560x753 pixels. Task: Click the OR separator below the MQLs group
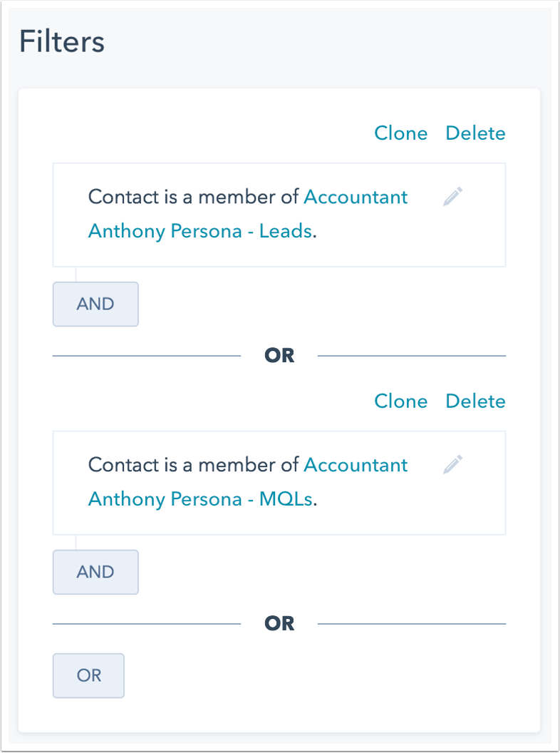pos(279,623)
